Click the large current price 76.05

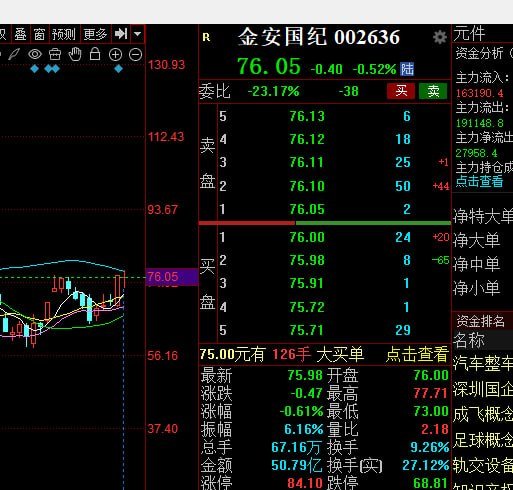(269, 66)
